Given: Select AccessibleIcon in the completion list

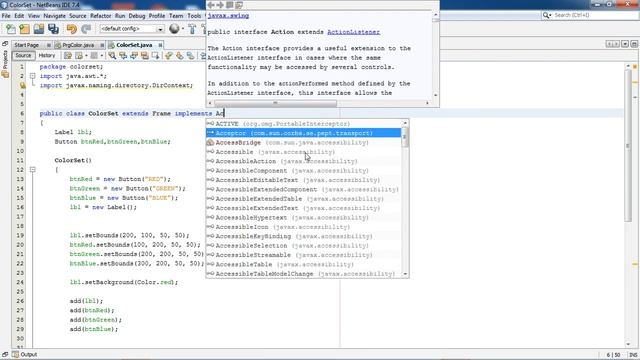Looking at the screenshot, I should pos(304,227).
